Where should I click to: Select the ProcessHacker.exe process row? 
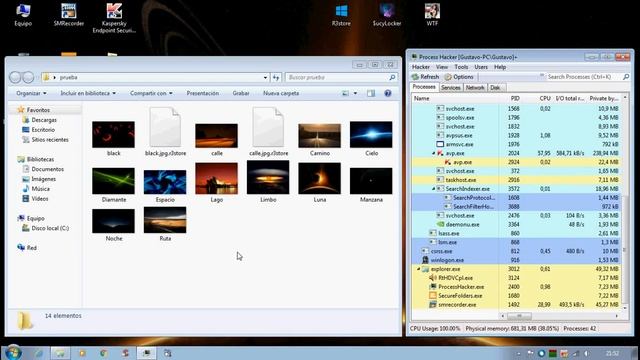[x=516, y=287]
